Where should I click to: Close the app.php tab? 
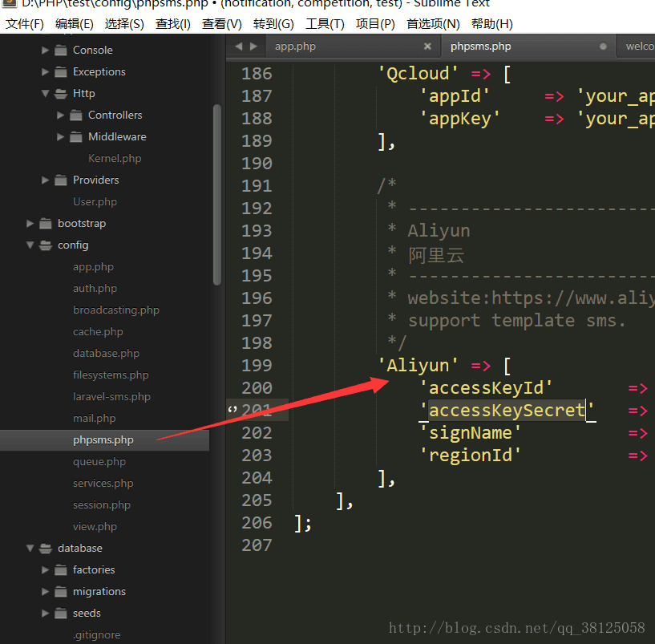click(427, 47)
